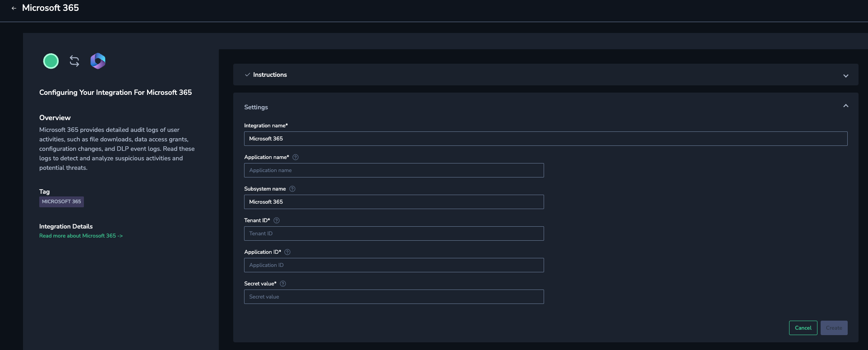Open help tooltip for Application ID
Viewport: 868px width, 350px height.
coord(287,252)
